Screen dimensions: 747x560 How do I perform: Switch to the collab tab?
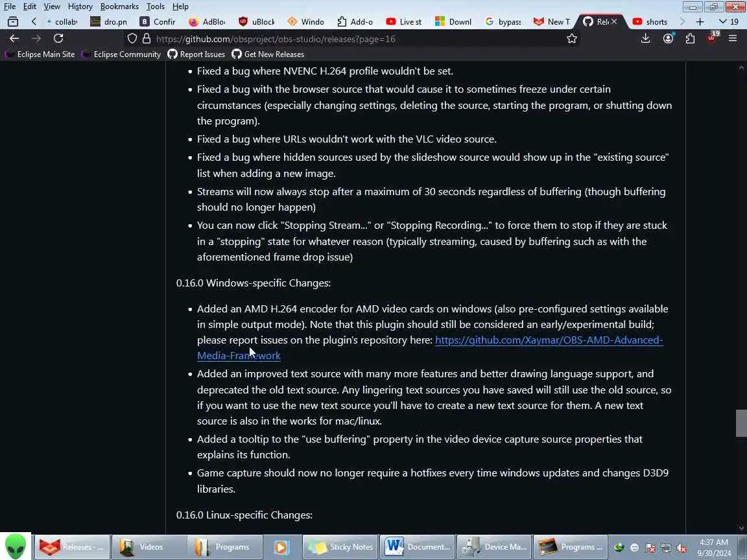click(63, 22)
